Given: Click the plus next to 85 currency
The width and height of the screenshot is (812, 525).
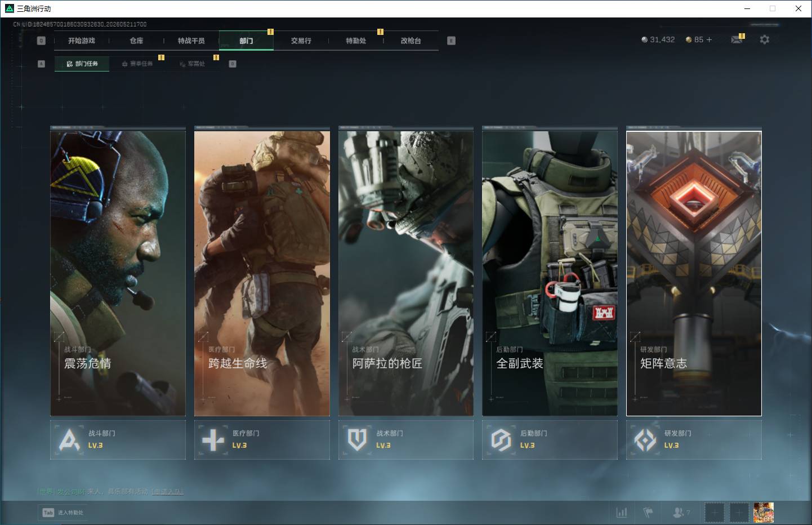Looking at the screenshot, I should 709,39.
